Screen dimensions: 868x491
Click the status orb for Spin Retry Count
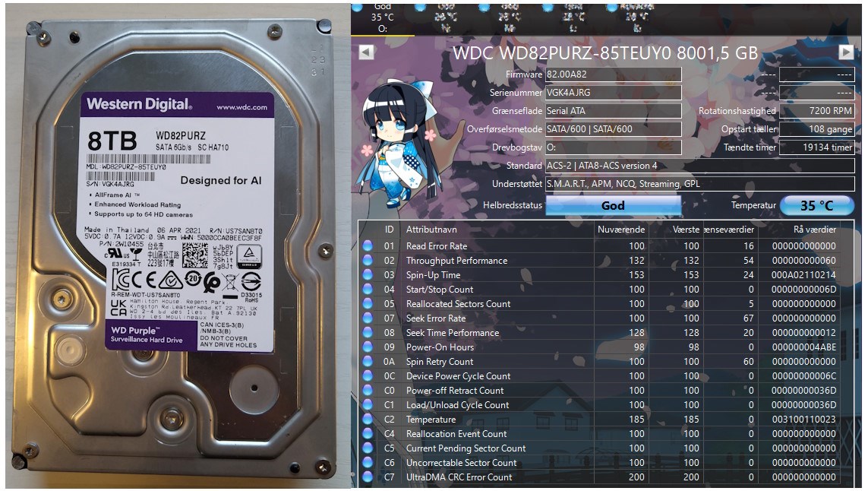coord(368,361)
